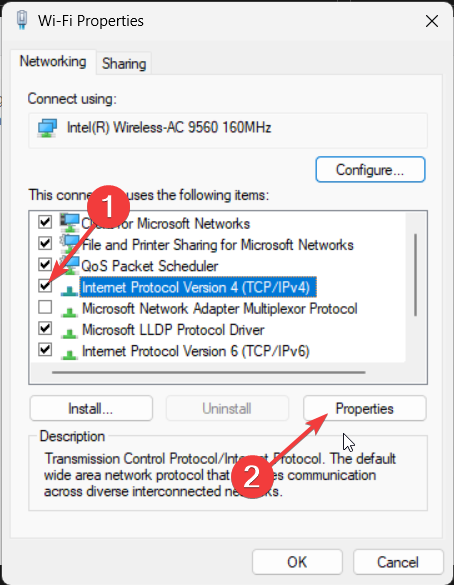Image resolution: width=454 pixels, height=585 pixels.
Task: Toggle the QoS Packet Scheduler checkbox
Action: pos(45,265)
